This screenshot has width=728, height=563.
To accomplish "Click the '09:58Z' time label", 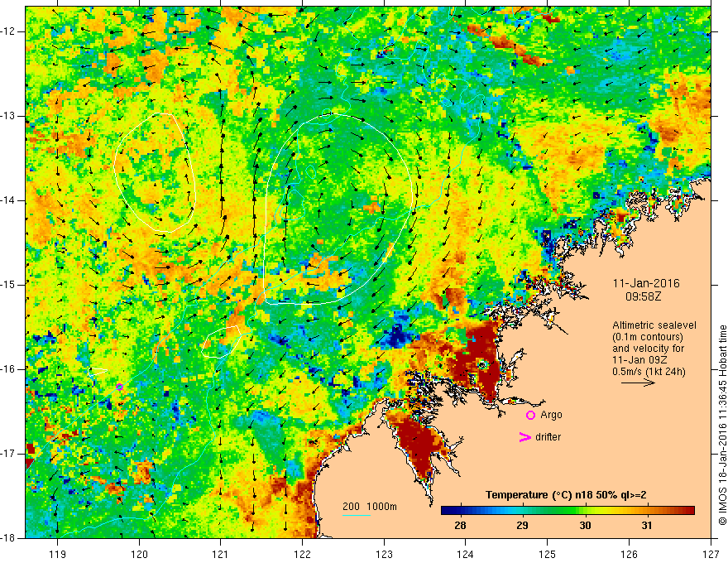I will (643, 296).
